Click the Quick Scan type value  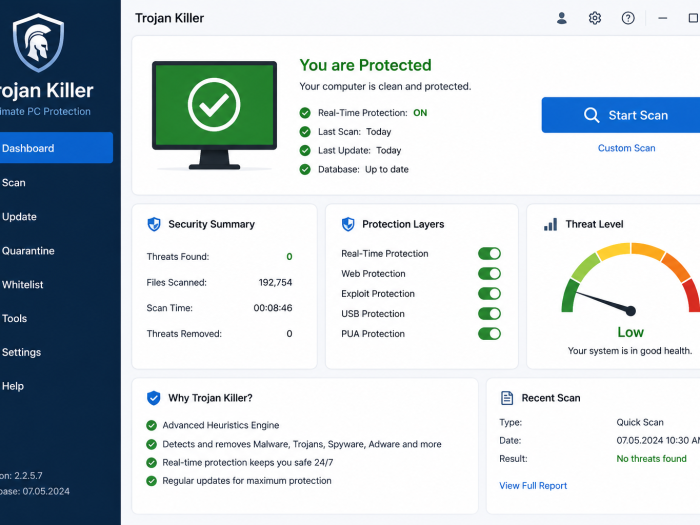point(640,422)
